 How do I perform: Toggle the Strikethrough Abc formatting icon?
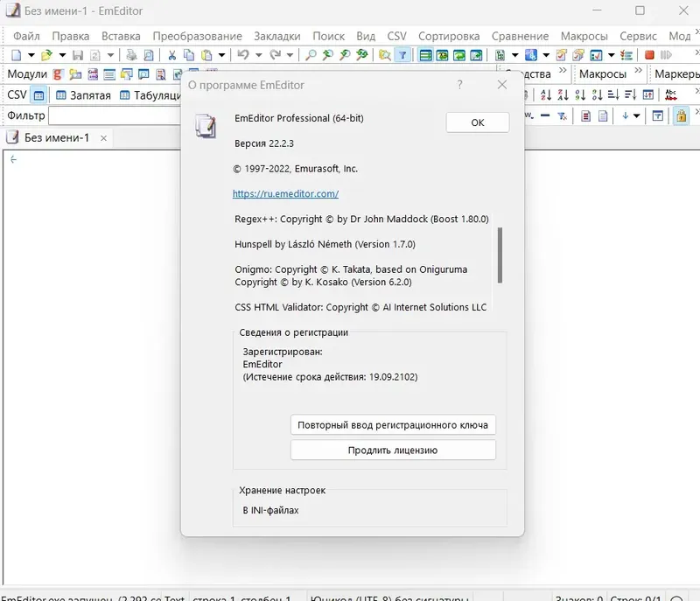[671, 95]
